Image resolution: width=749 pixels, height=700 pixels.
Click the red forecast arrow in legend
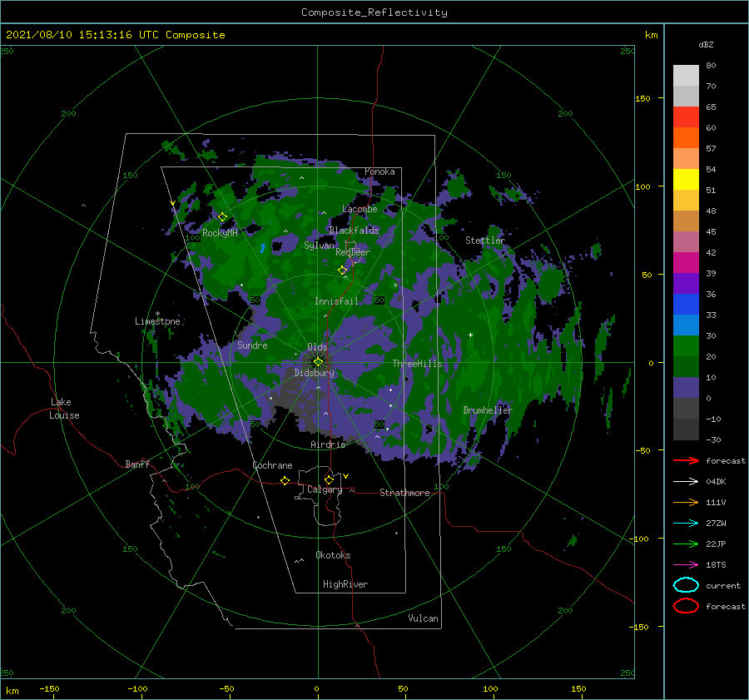[x=686, y=460]
